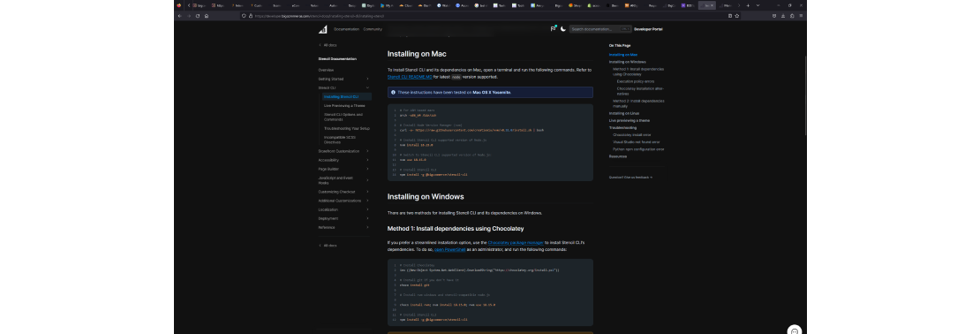This screenshot has height=334, width=980.
Task: Follow the open PowerShell link
Action: pos(450,249)
